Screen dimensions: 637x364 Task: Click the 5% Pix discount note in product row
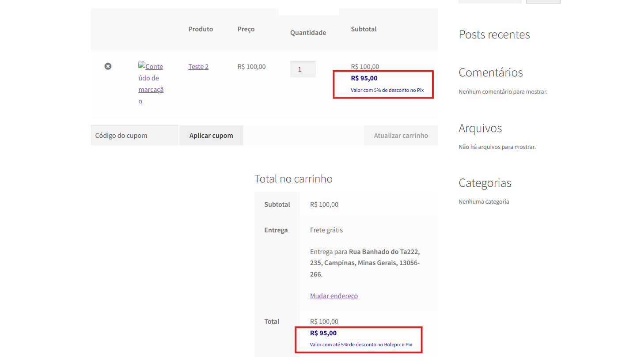[387, 90]
